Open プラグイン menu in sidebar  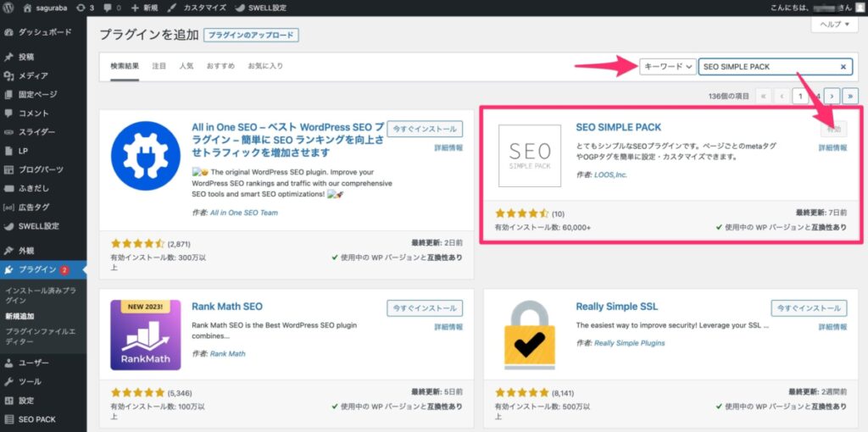coord(43,270)
